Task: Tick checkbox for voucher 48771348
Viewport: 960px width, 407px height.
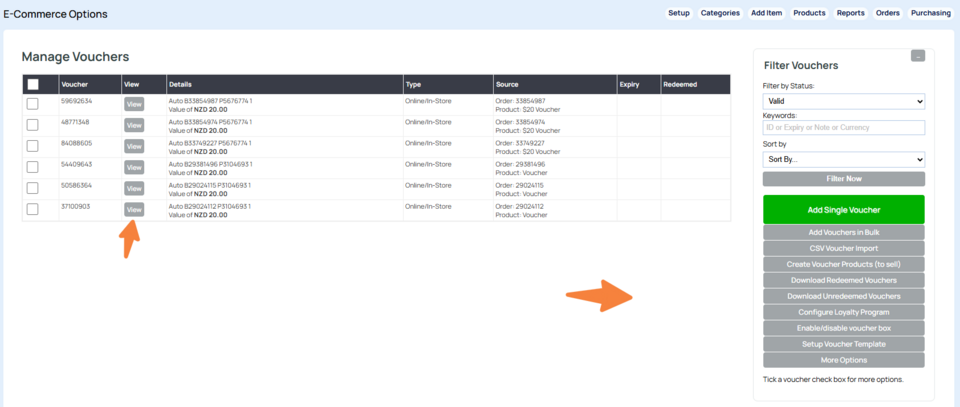Action: pyautogui.click(x=33, y=124)
